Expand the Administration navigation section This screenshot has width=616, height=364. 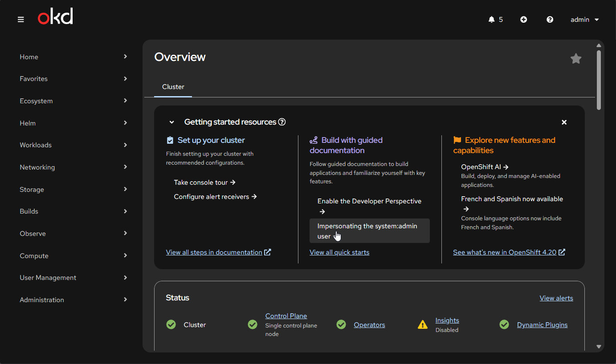tap(73, 300)
